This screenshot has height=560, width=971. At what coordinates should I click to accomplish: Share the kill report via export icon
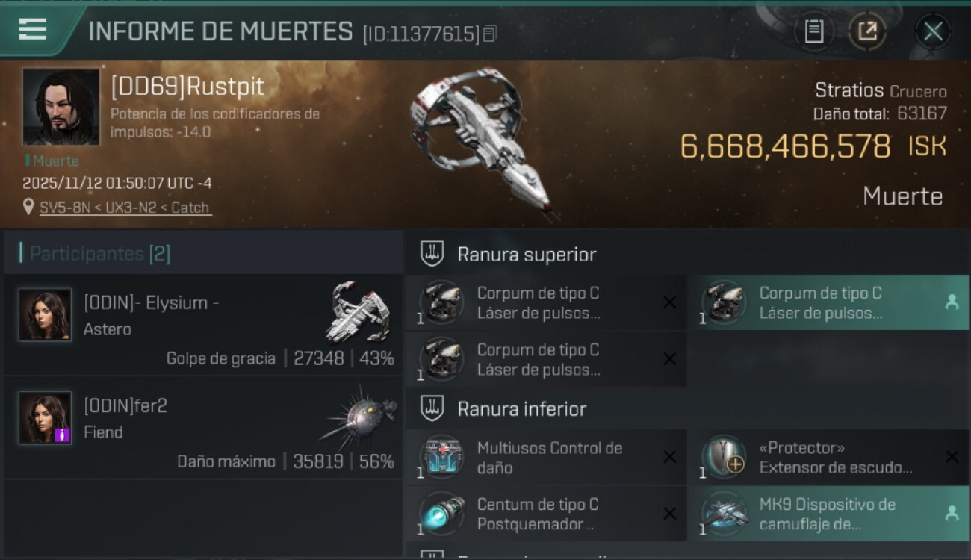click(x=867, y=31)
